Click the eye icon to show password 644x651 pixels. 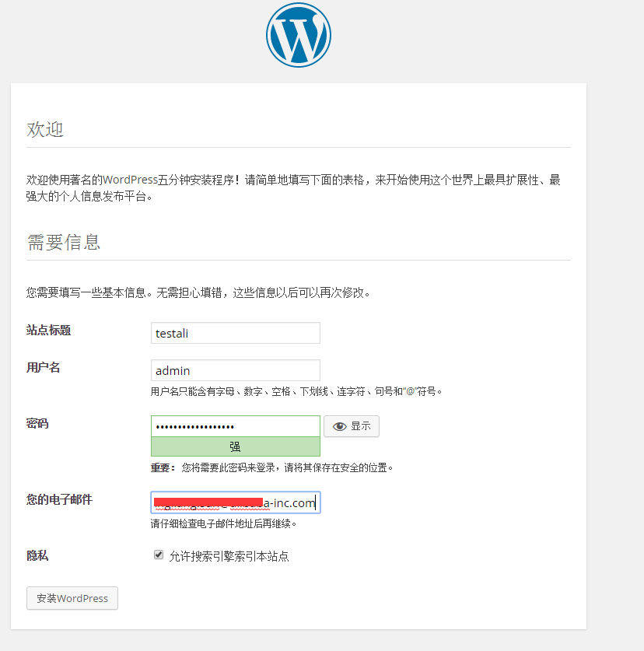coord(339,426)
